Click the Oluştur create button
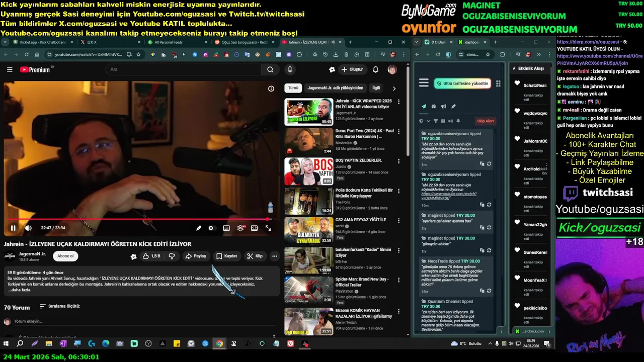644x362 pixels. click(x=352, y=69)
